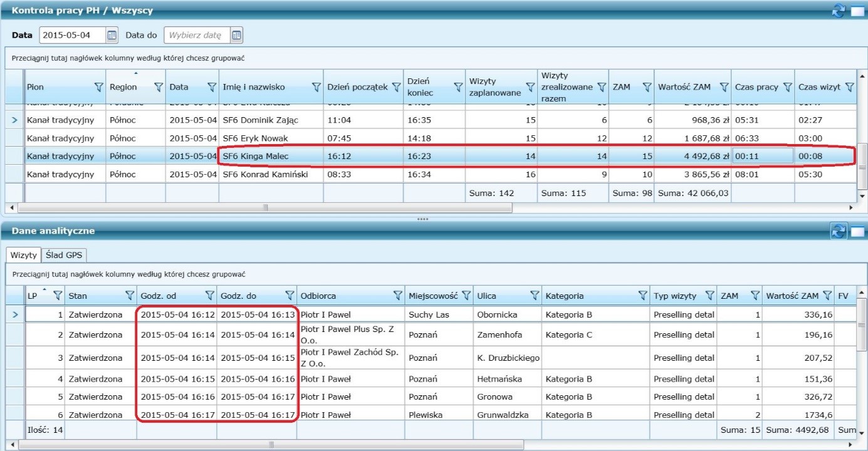Image resolution: width=868 pixels, height=451 pixels.
Task: Click row indicator arrow for visit 1
Action: click(x=14, y=314)
